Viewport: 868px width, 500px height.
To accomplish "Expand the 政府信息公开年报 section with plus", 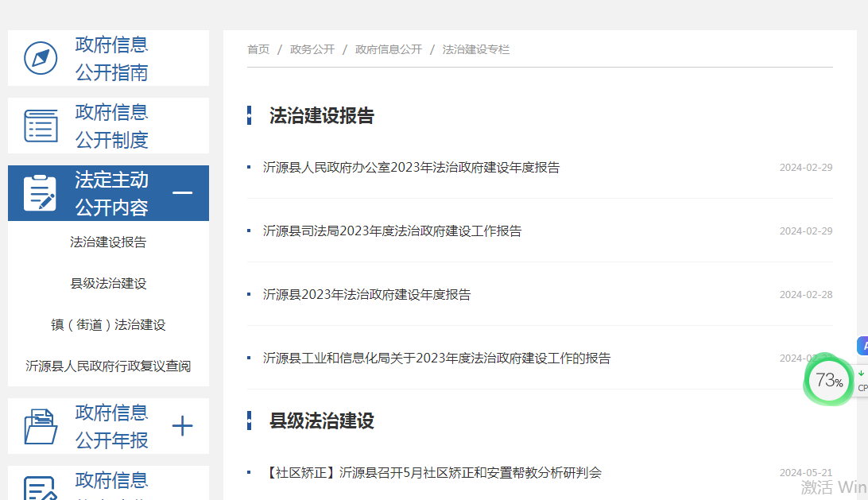I will (183, 426).
